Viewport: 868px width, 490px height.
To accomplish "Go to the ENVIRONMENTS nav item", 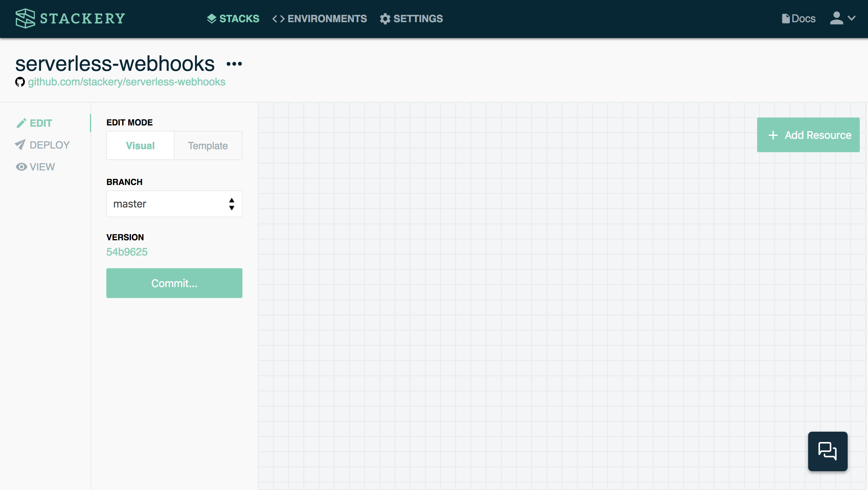I will click(320, 19).
